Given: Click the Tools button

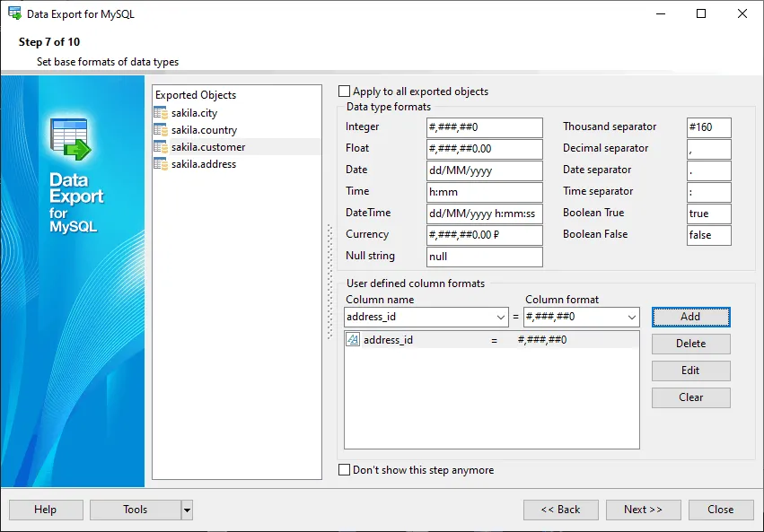Looking at the screenshot, I should click(x=136, y=510).
